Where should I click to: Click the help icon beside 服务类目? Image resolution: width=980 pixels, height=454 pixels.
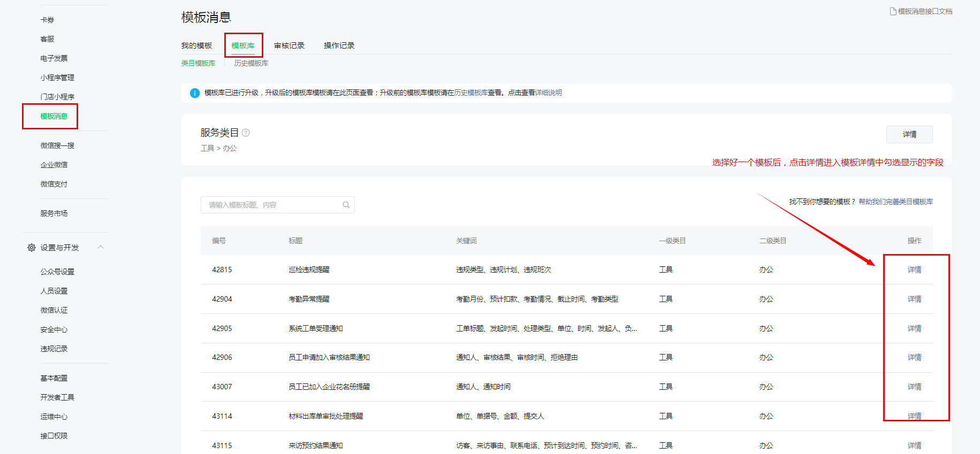click(x=246, y=133)
